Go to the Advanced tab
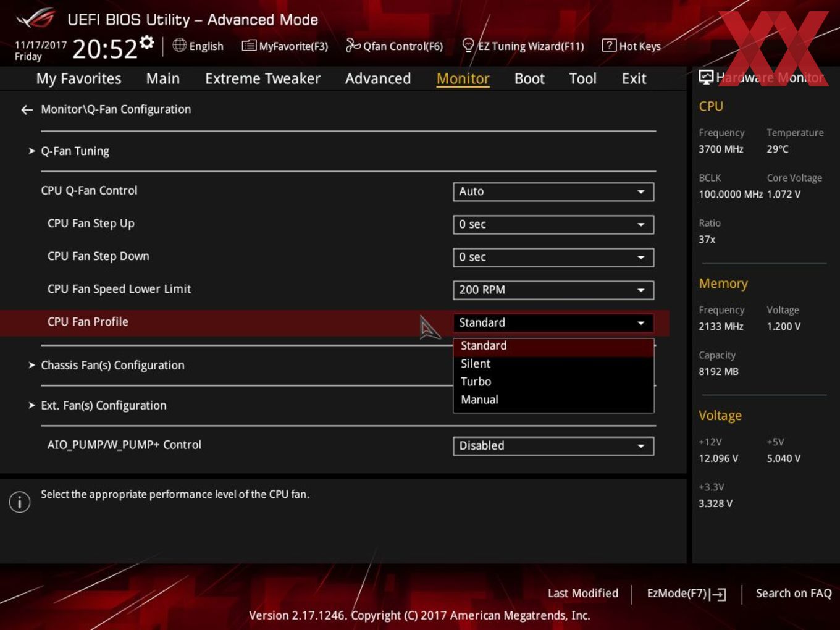Screen dimensions: 840x630 [x=378, y=78]
